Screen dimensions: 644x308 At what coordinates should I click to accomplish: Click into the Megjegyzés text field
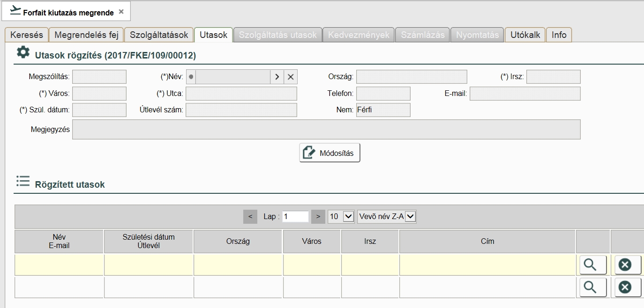click(x=326, y=130)
